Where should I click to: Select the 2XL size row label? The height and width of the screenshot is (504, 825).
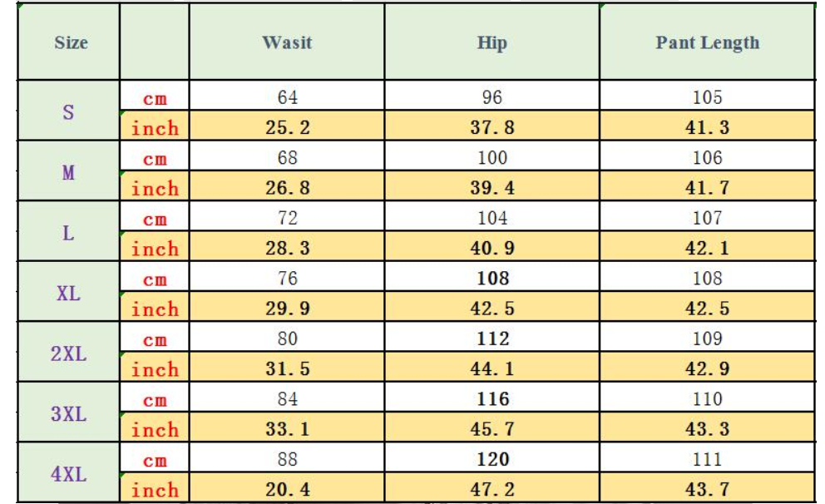pyautogui.click(x=69, y=353)
